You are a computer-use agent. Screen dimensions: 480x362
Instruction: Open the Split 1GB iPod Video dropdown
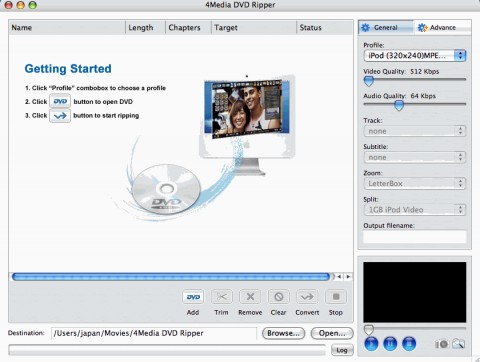click(x=414, y=210)
